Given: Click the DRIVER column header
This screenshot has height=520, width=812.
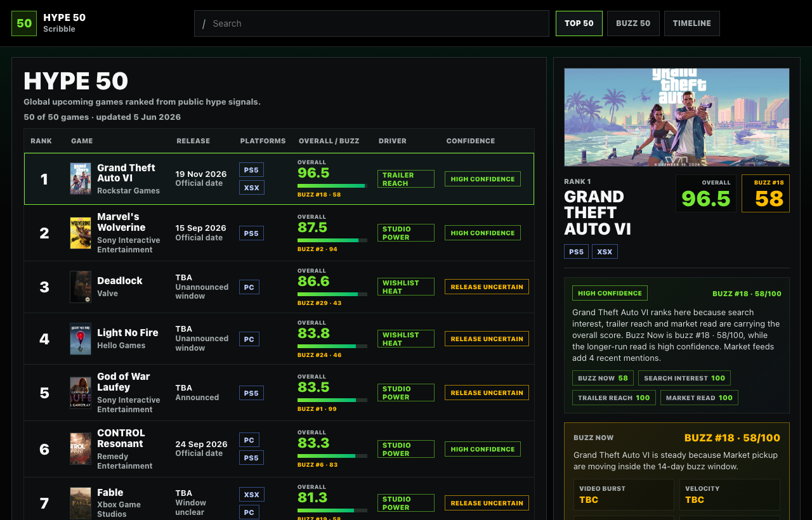Looking at the screenshot, I should pyautogui.click(x=393, y=141).
